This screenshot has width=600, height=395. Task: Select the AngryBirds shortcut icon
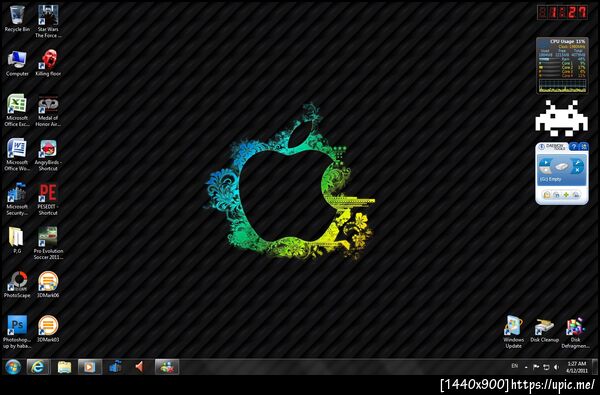point(48,155)
